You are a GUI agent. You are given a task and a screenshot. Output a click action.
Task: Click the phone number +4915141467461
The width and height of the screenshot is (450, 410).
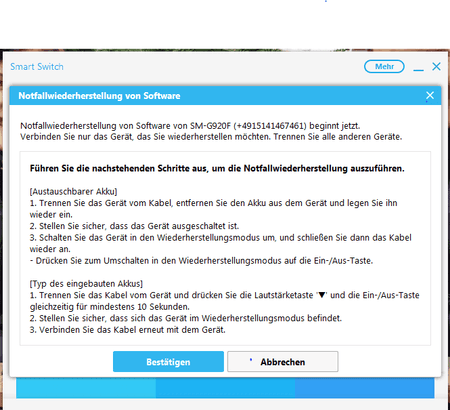270,126
